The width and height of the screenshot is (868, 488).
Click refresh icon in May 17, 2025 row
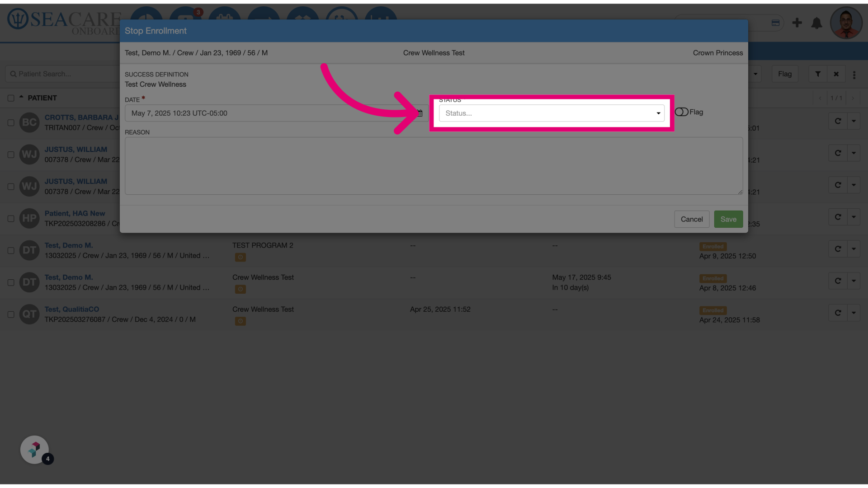838,281
